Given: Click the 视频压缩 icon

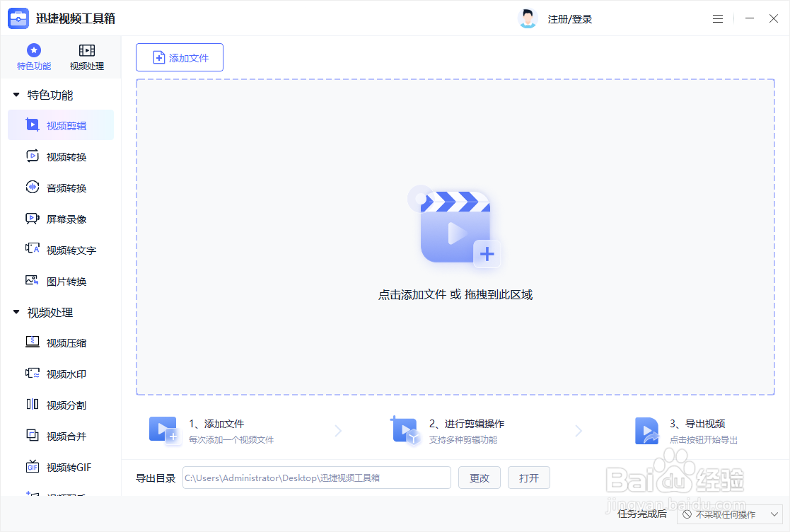Looking at the screenshot, I should tap(33, 342).
